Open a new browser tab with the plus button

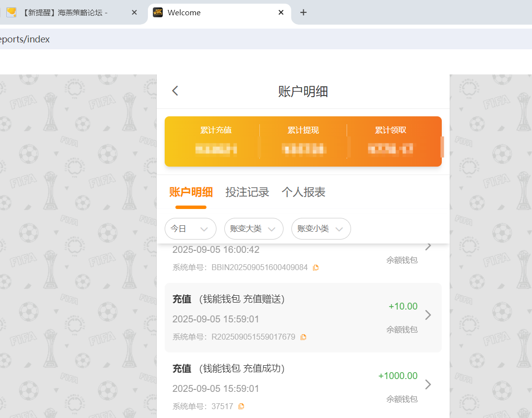pos(303,13)
